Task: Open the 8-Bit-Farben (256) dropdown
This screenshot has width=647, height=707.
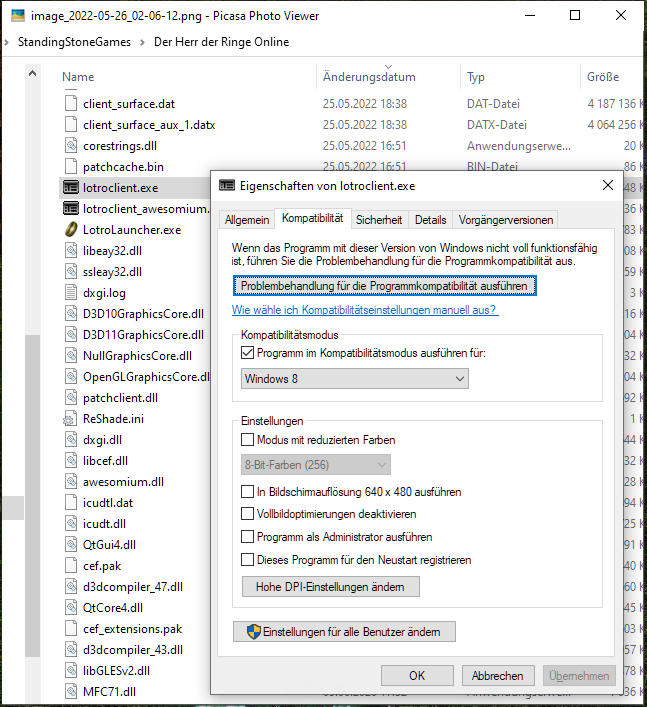Action: pyautogui.click(x=316, y=465)
